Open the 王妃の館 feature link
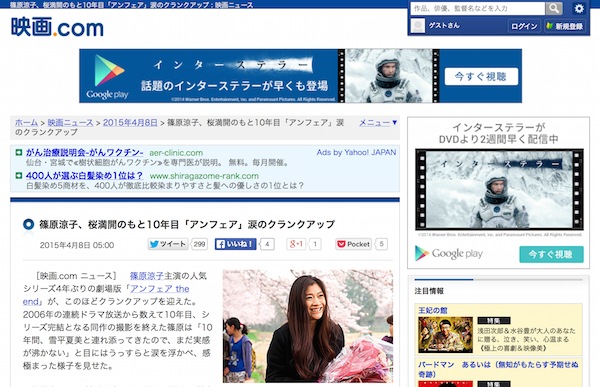This screenshot has width=600, height=387. 433,310
